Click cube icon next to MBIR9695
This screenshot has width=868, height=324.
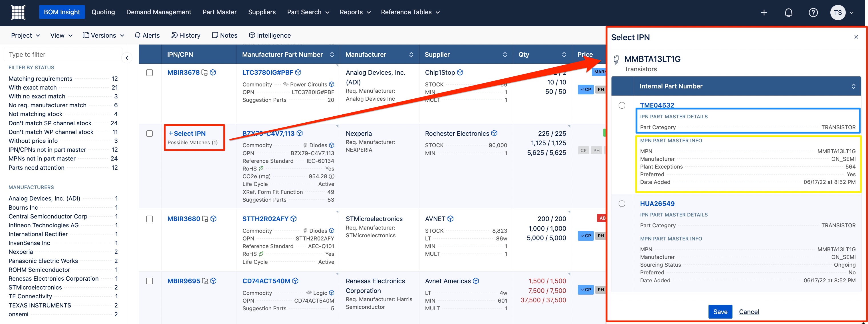coord(214,281)
